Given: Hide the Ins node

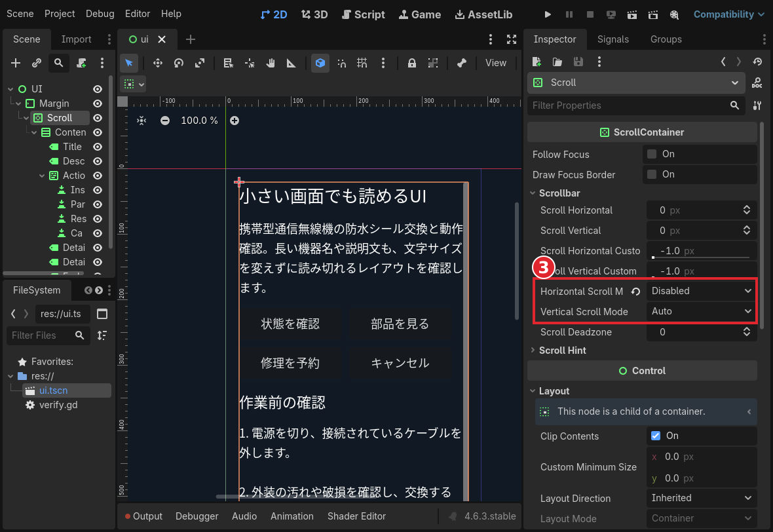Looking at the screenshot, I should 98,190.
